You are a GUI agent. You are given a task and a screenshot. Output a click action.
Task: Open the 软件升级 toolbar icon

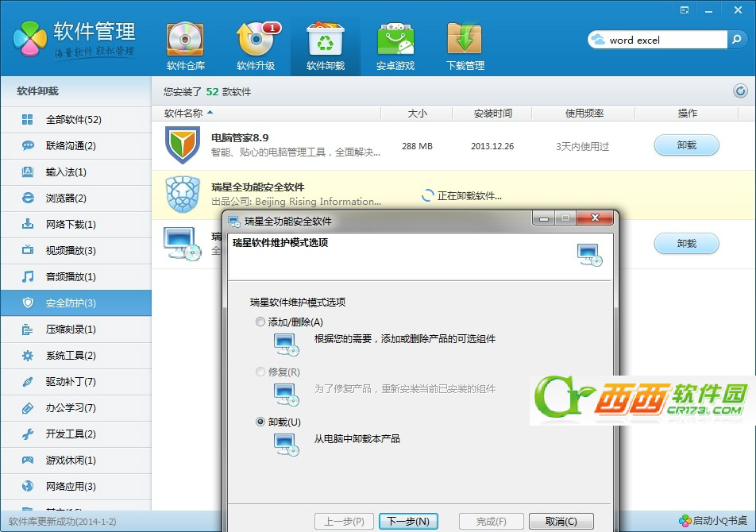point(255,44)
